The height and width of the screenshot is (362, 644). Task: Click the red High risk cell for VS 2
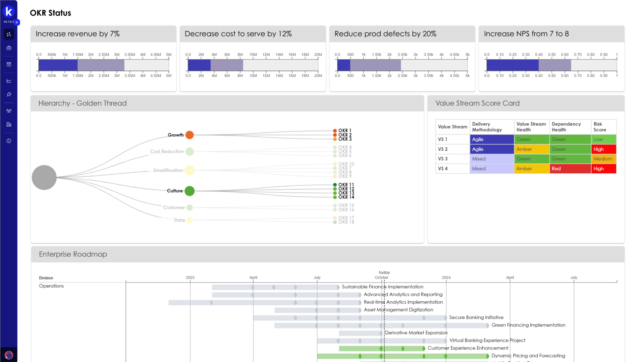pyautogui.click(x=603, y=149)
